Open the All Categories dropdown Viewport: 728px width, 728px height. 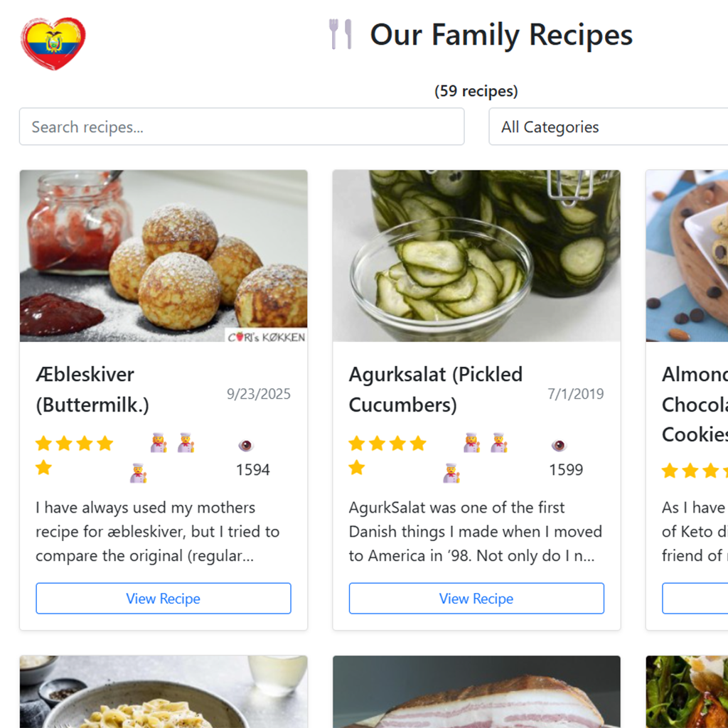coord(608,127)
